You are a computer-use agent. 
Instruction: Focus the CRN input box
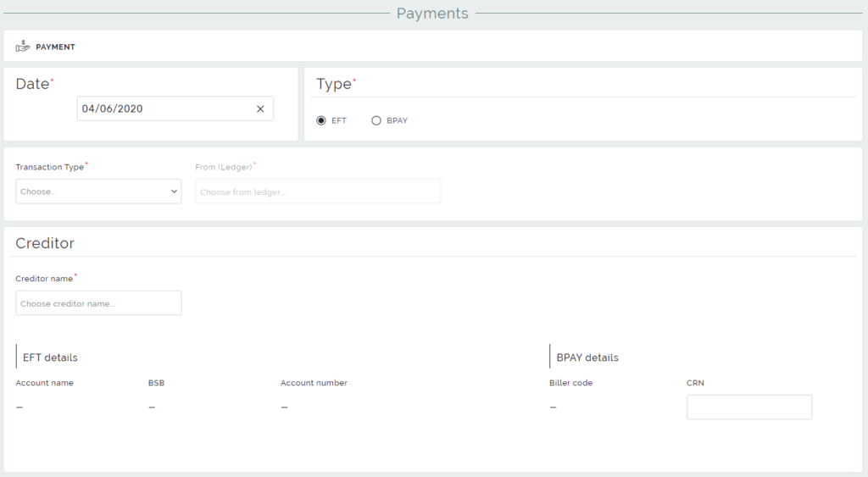tap(748, 407)
